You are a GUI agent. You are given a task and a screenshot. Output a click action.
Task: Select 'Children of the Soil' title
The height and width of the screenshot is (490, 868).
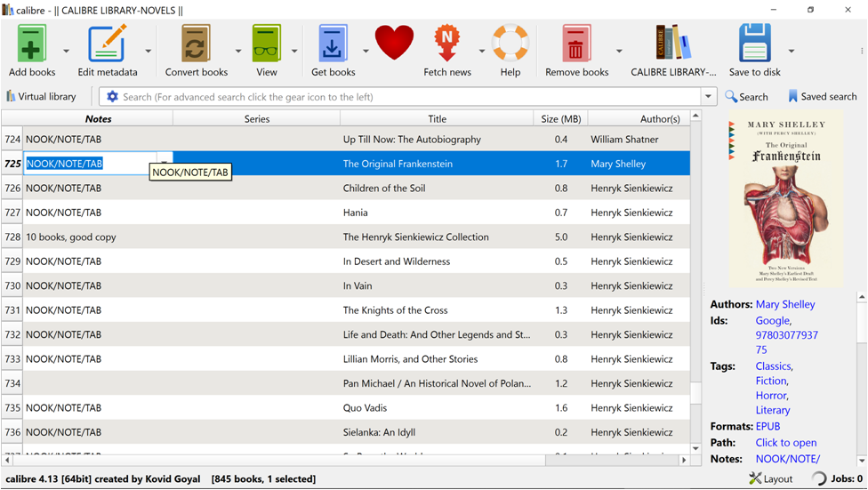(384, 189)
